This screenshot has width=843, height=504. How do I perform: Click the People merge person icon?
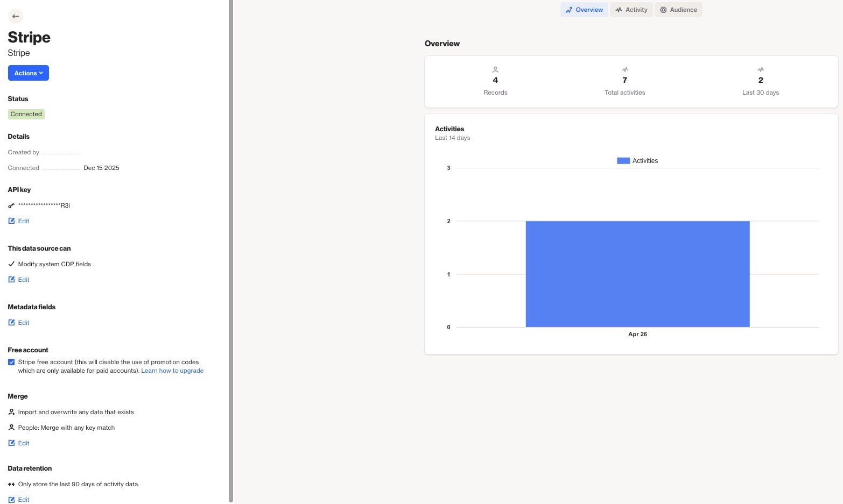(11, 428)
